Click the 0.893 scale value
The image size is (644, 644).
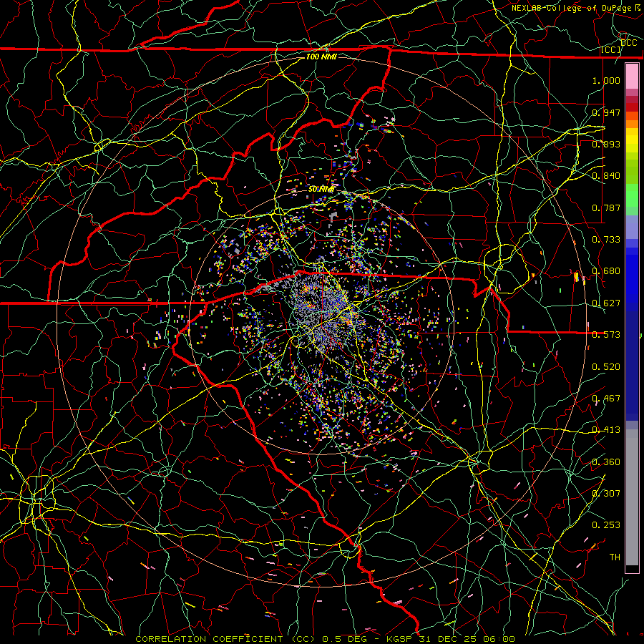pyautogui.click(x=606, y=144)
